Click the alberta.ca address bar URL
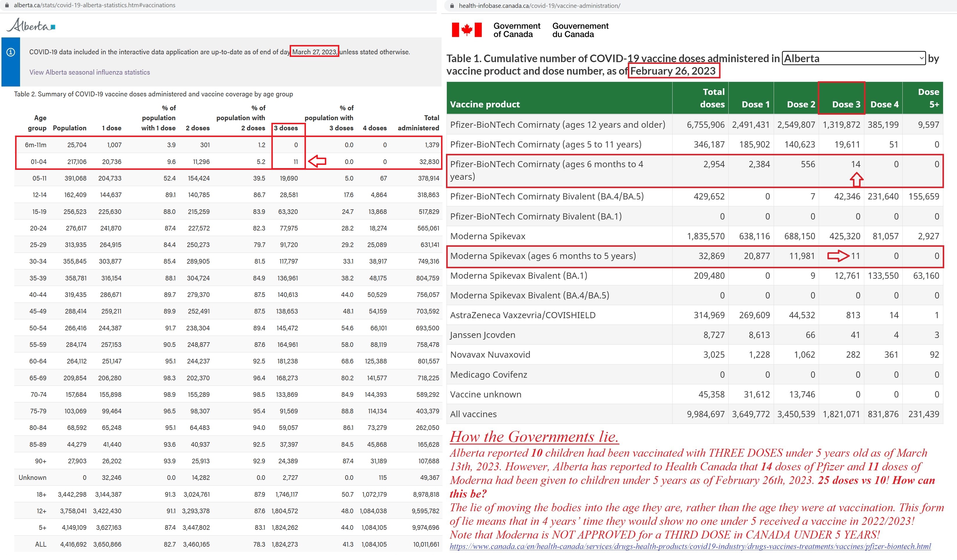The width and height of the screenshot is (957, 560). pyautogui.click(x=94, y=5)
